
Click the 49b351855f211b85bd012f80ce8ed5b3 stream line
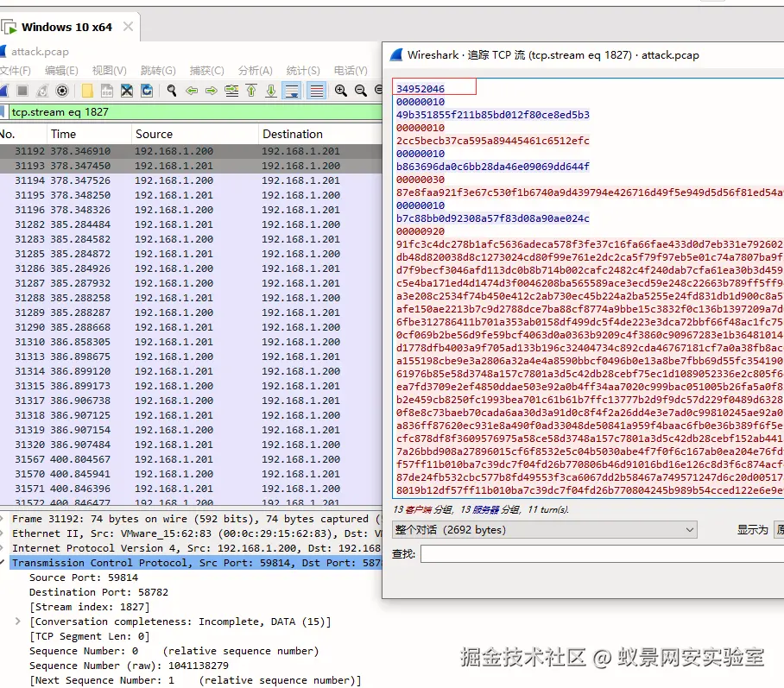492,115
